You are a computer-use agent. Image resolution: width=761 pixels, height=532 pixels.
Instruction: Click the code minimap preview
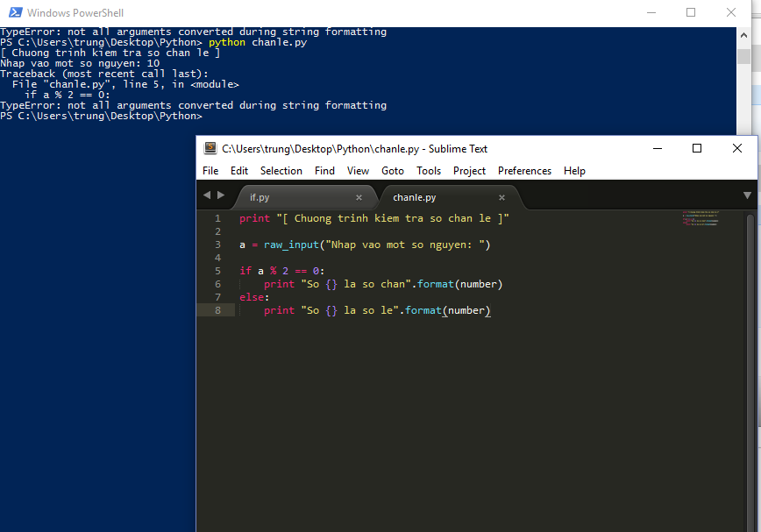pos(701,219)
